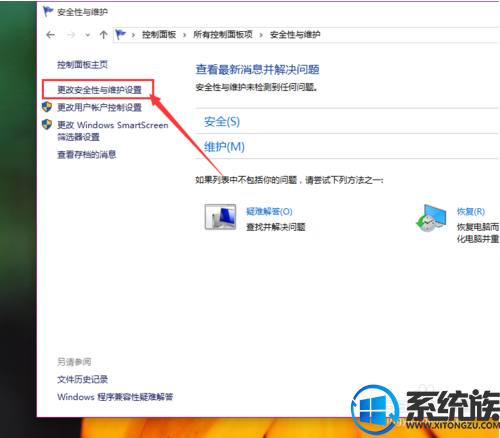Click the text 安全性与维护未检测到任何问题

click(256, 88)
